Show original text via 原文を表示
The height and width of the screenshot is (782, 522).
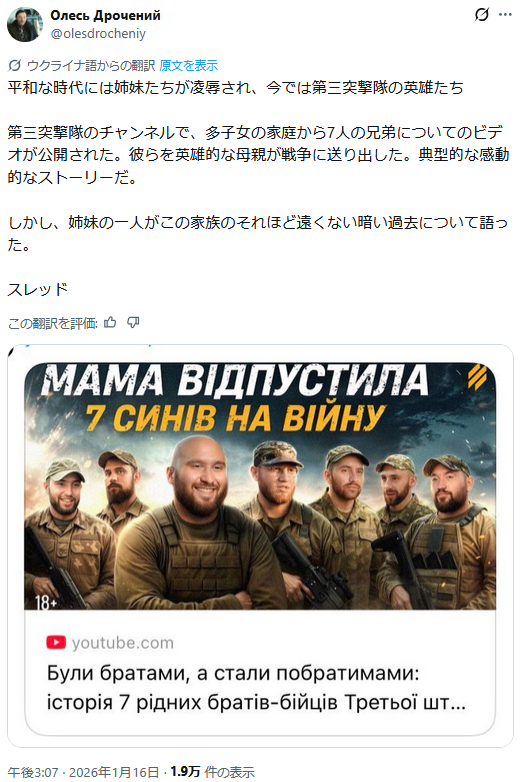coord(188,65)
